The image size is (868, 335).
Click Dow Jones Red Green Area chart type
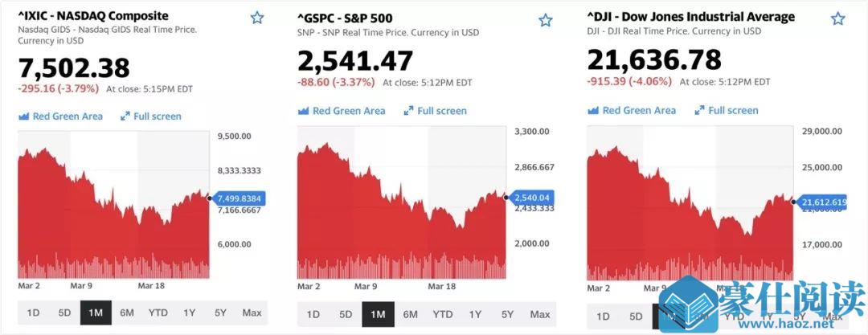pyautogui.click(x=632, y=110)
